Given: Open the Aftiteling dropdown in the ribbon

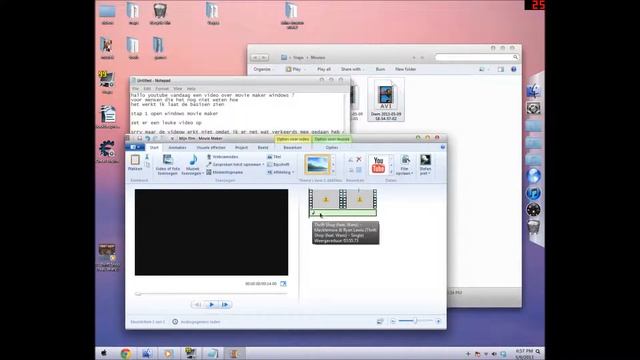Looking at the screenshot, I should point(280,172).
